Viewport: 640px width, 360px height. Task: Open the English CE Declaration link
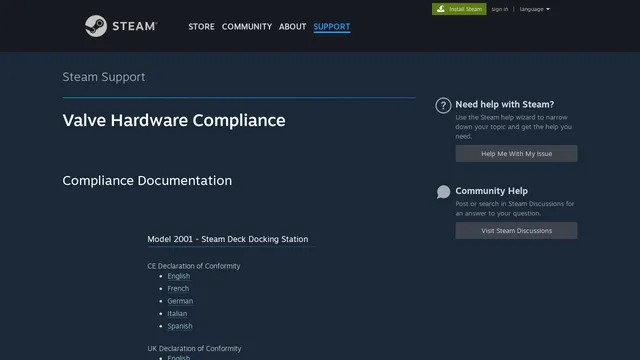[178, 276]
